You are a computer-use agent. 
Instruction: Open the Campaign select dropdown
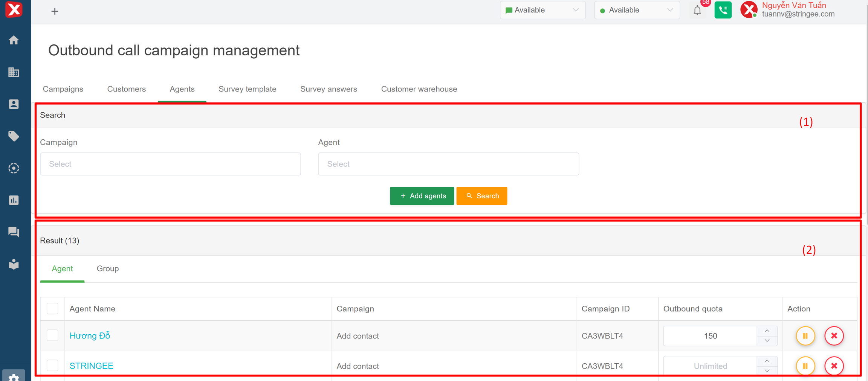pyautogui.click(x=170, y=164)
